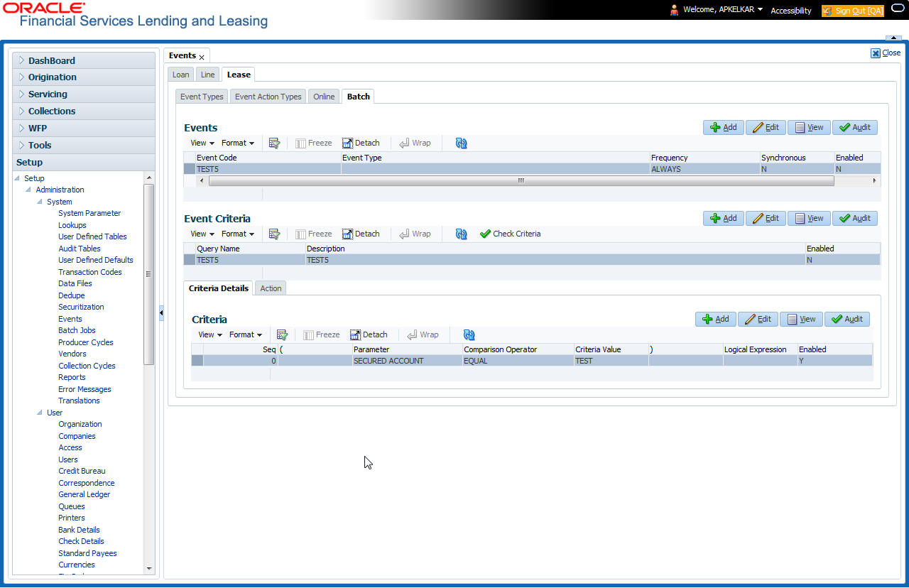The height and width of the screenshot is (588, 909).
Task: Open the Event Action Types tab
Action: [268, 97]
